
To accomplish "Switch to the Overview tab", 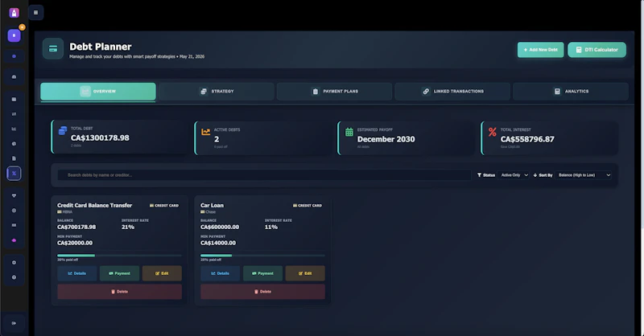I will (x=98, y=92).
